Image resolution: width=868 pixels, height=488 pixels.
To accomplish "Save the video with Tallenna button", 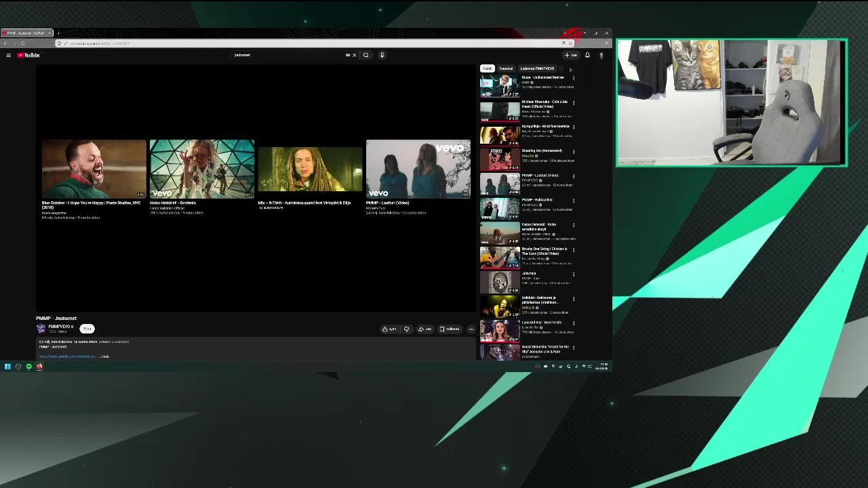I will tap(450, 329).
